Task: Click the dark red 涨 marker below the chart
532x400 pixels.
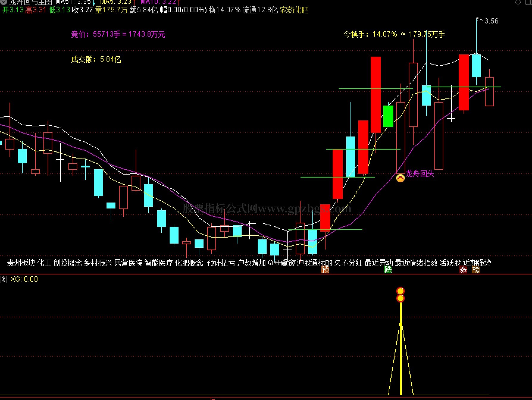Action: click(463, 269)
